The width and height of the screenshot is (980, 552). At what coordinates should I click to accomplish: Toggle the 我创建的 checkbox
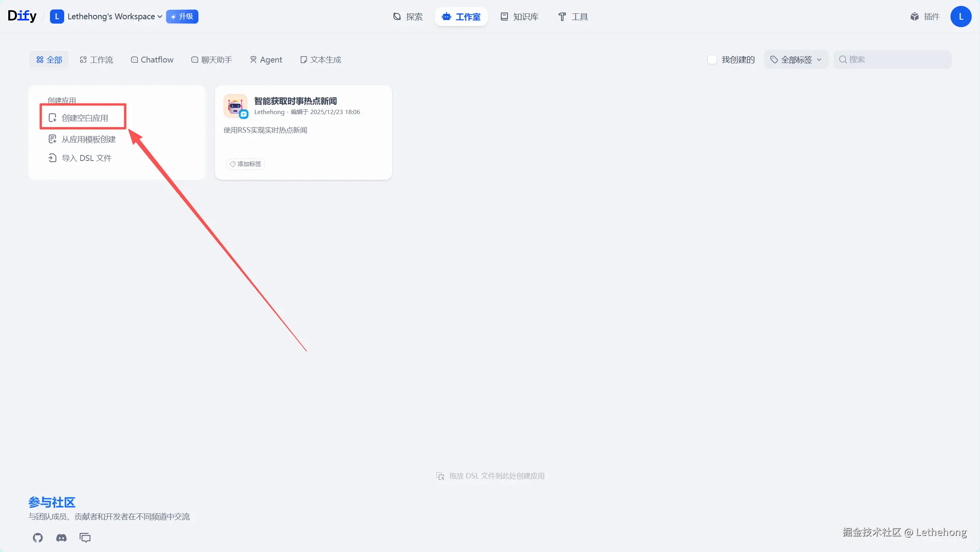click(x=712, y=59)
